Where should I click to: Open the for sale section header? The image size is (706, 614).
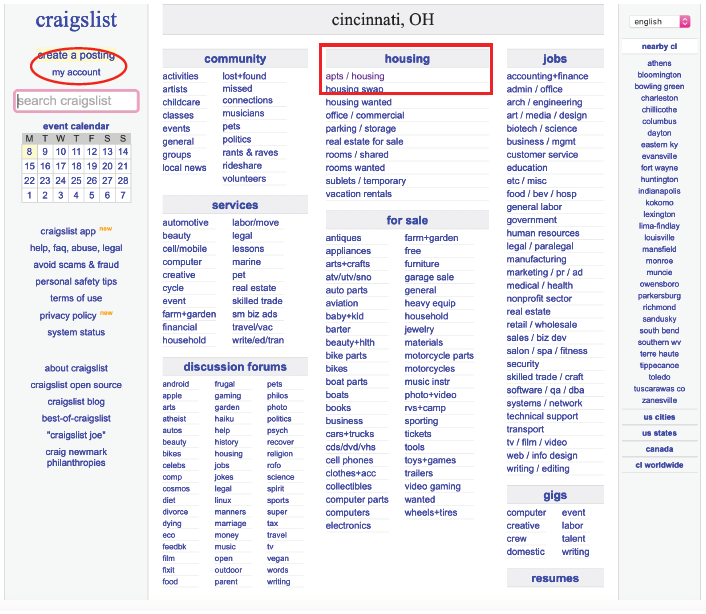407,221
